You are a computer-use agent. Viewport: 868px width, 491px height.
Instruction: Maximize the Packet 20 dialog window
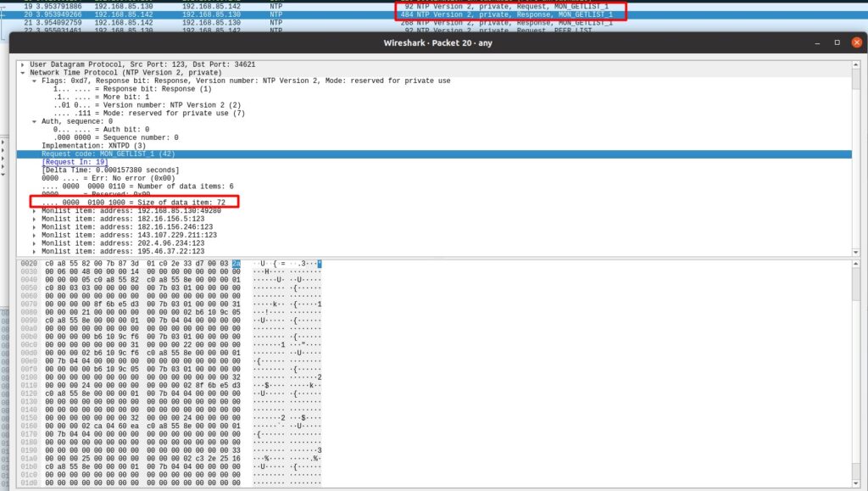tap(837, 42)
